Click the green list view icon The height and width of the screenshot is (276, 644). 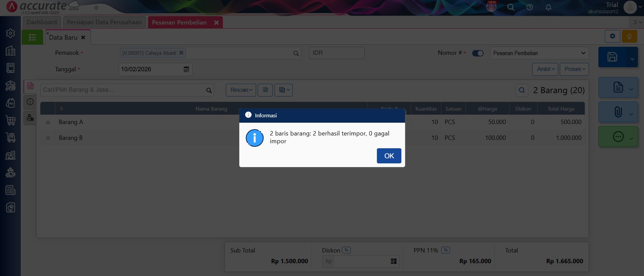[x=32, y=37]
